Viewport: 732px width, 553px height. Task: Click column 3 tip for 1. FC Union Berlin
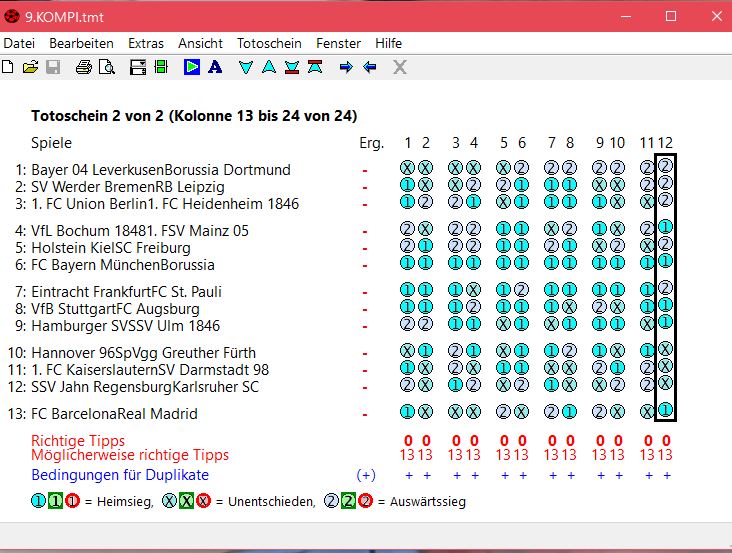pyautogui.click(x=455, y=202)
